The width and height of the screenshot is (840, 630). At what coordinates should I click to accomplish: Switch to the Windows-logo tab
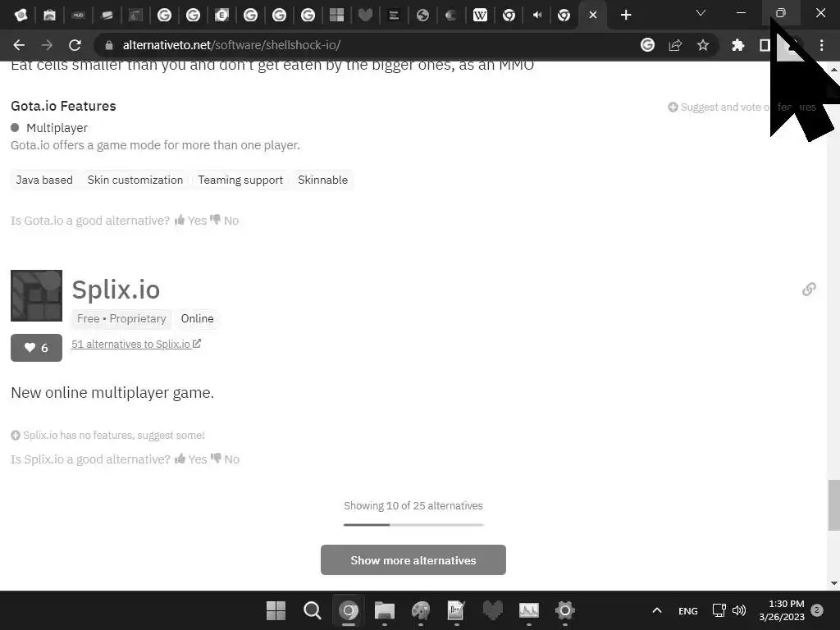point(336,15)
